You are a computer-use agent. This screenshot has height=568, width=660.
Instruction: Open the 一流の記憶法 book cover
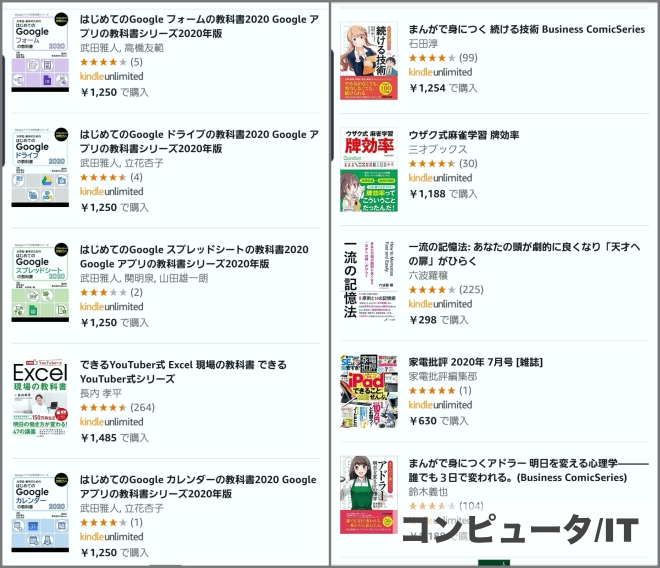click(x=369, y=282)
